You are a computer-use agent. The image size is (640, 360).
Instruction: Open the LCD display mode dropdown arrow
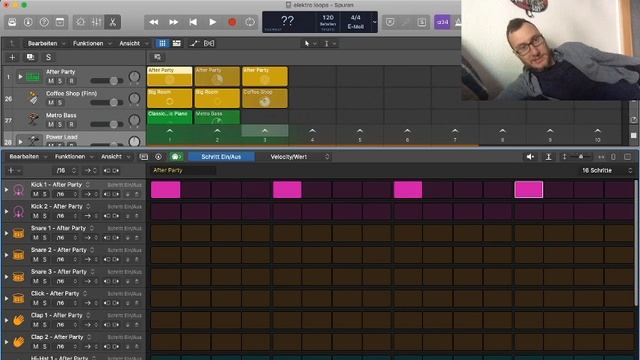374,22
